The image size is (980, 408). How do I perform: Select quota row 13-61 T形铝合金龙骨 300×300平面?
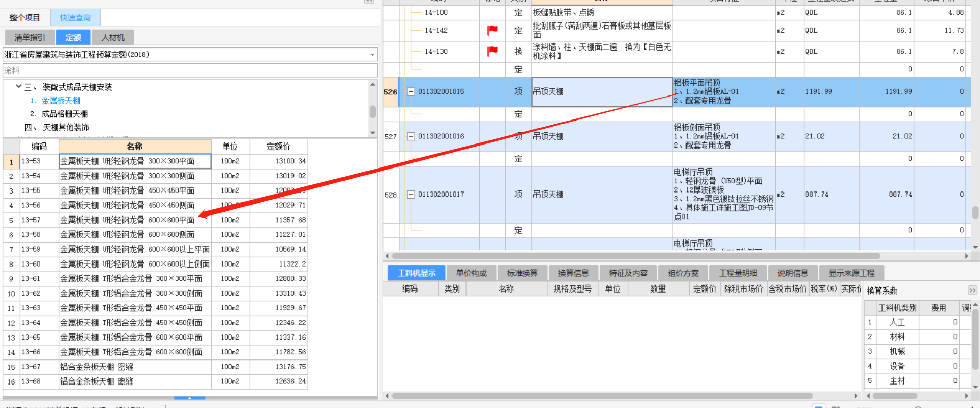[x=155, y=279]
